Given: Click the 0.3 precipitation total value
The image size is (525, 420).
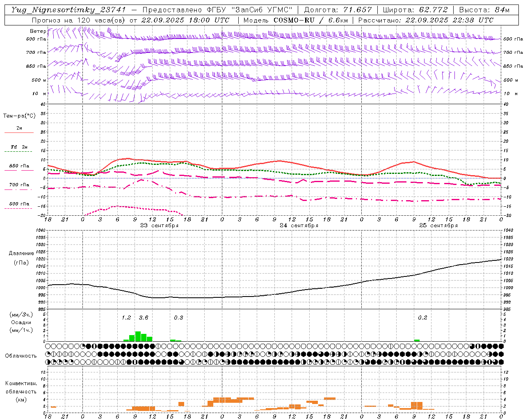Looking at the screenshot, I should [178, 318].
